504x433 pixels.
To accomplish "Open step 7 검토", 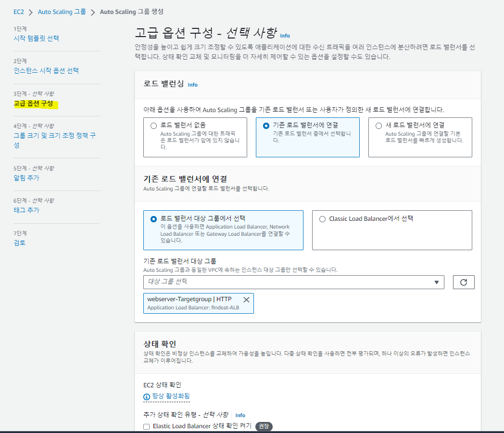I will click(x=20, y=242).
